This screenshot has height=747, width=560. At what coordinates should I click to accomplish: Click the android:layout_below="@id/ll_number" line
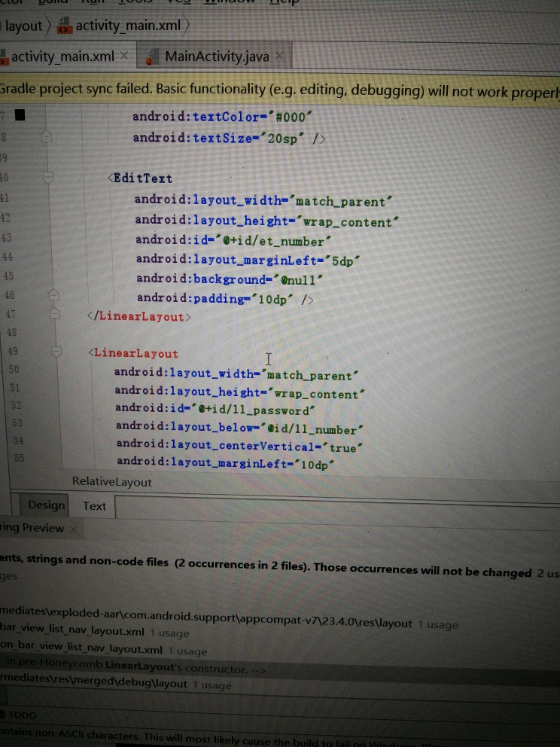click(239, 427)
